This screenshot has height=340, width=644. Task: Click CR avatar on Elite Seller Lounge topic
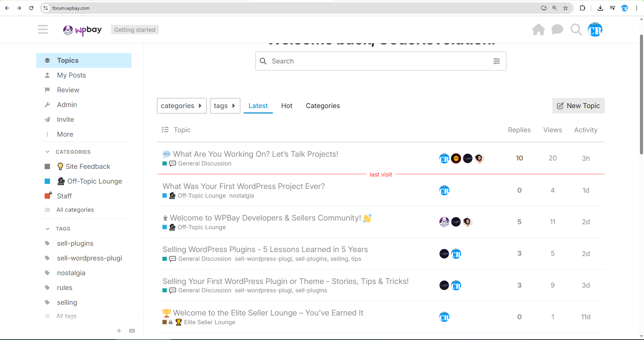444,317
